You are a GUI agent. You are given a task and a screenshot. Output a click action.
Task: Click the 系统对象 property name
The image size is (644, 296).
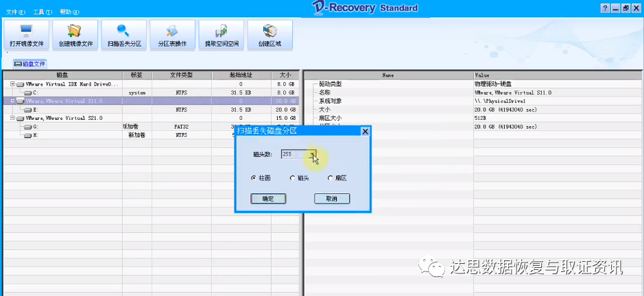(330, 101)
